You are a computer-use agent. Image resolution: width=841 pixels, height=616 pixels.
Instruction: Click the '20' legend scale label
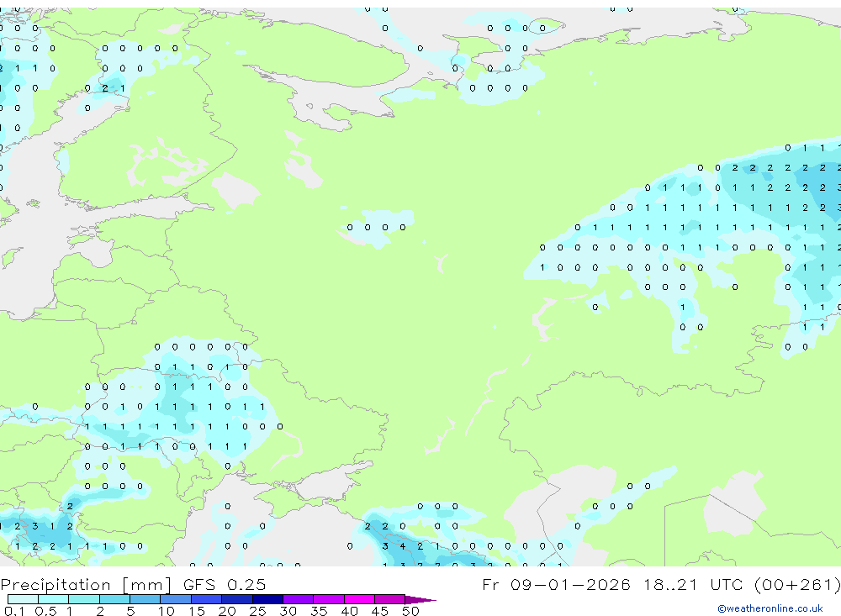tap(227, 611)
